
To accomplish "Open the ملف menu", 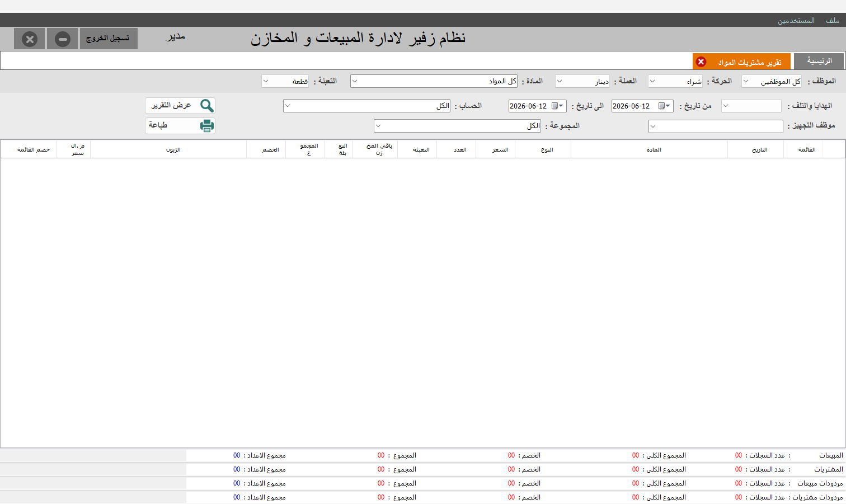I will pyautogui.click(x=833, y=21).
